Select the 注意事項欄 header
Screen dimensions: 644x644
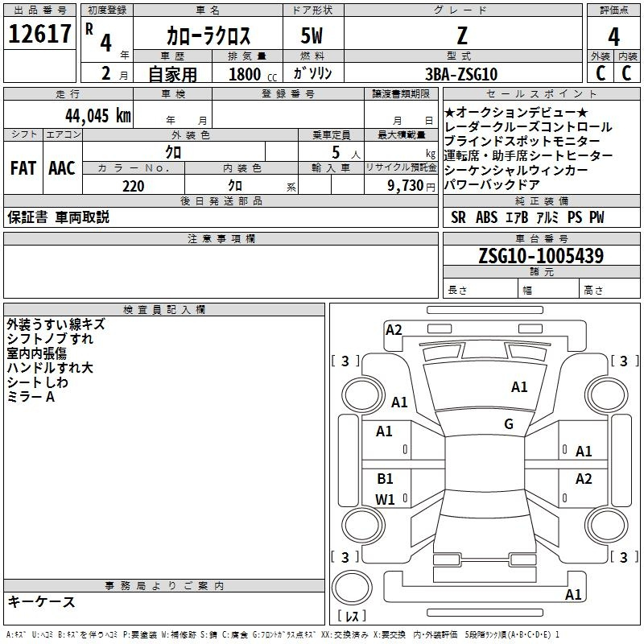221,238
